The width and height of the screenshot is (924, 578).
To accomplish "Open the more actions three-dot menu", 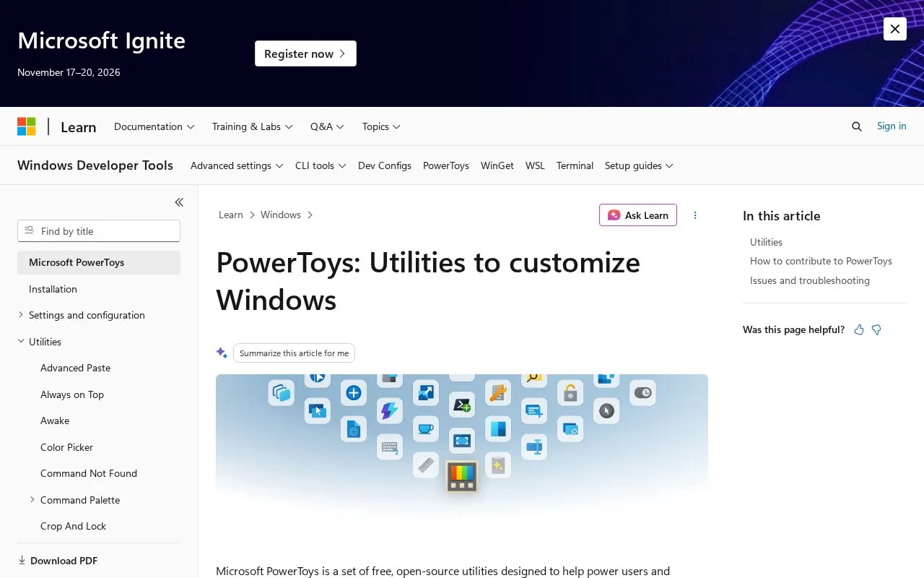I will click(x=695, y=215).
